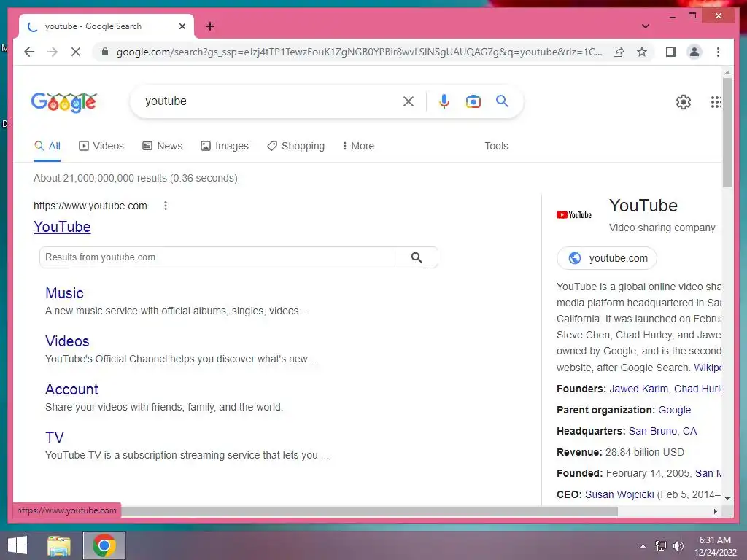
Task: Switch to the Images results tab
Action: click(225, 146)
